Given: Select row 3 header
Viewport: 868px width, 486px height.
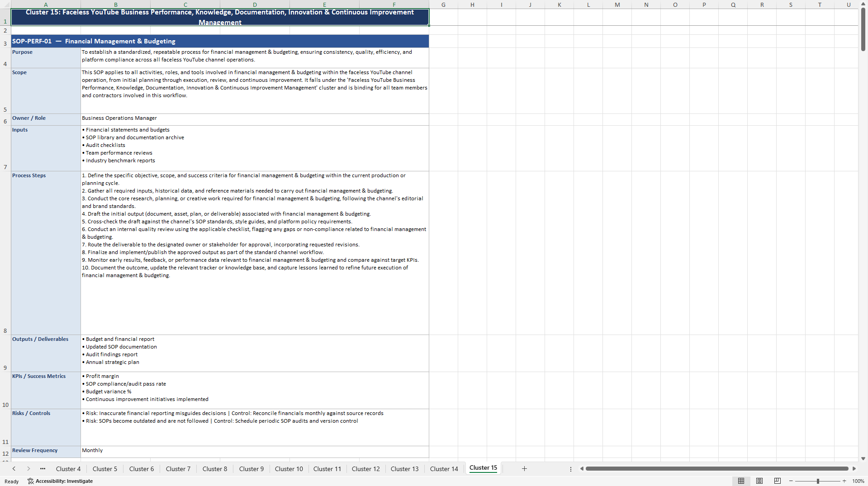Looking at the screenshot, I should [5, 42].
